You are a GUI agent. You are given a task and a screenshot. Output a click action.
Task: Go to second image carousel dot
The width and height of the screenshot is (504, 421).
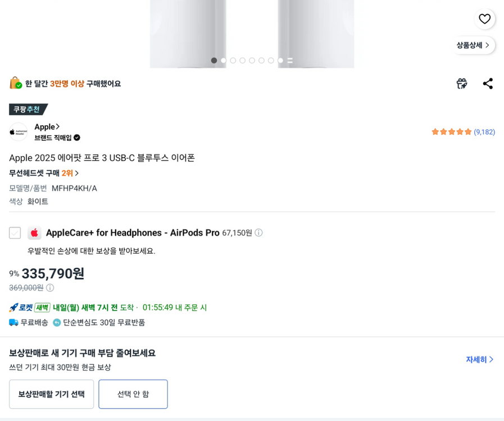[224, 61]
